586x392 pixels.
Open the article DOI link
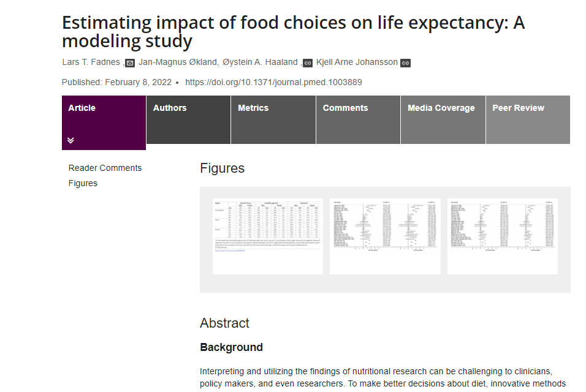273,82
